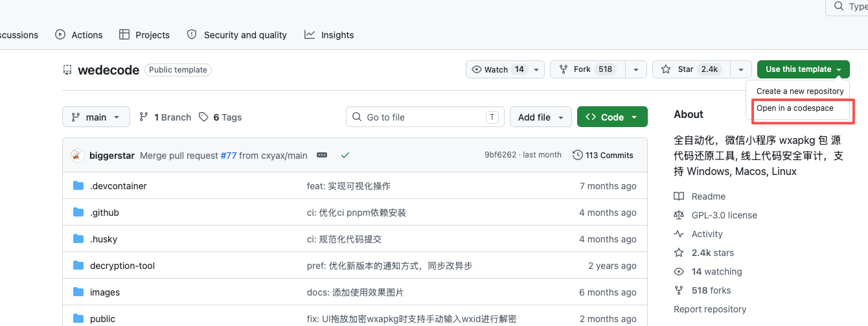Expand the commit message ellipsis button

(322, 156)
